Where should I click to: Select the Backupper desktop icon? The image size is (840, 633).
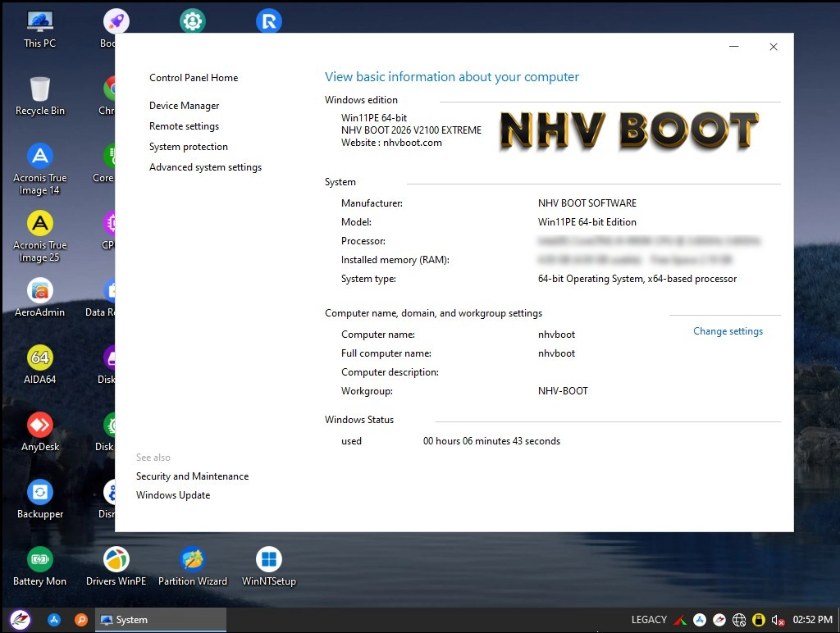(x=39, y=499)
